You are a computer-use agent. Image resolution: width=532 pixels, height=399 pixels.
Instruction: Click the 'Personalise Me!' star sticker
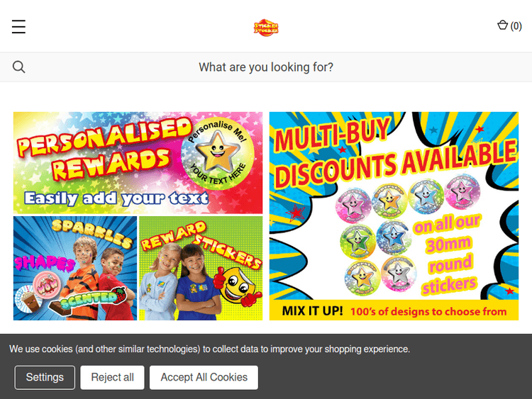(218, 154)
